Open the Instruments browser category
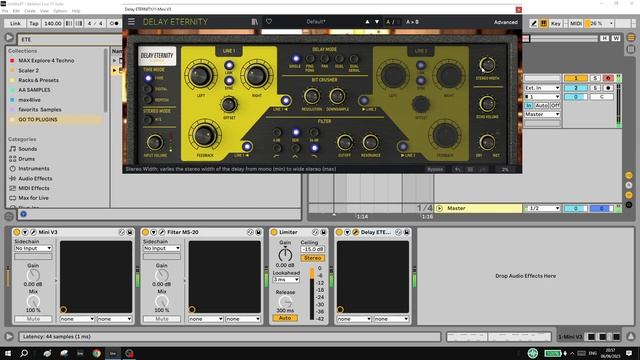 coord(33,169)
